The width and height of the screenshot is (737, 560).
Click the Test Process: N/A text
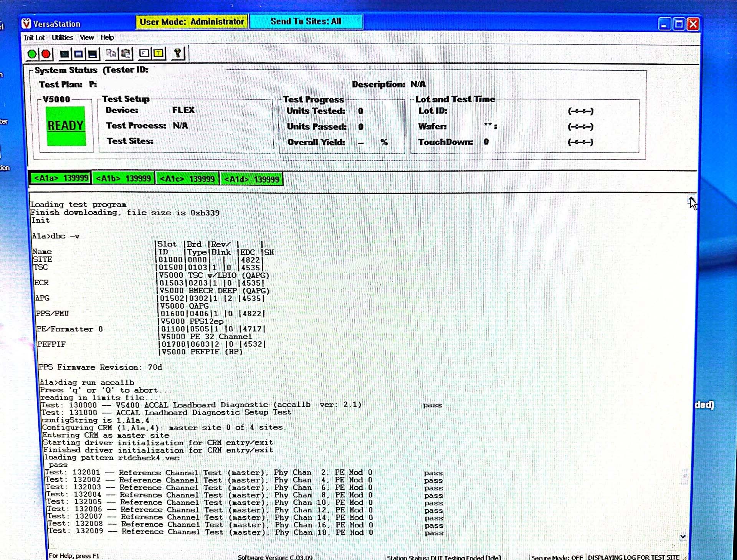(147, 126)
